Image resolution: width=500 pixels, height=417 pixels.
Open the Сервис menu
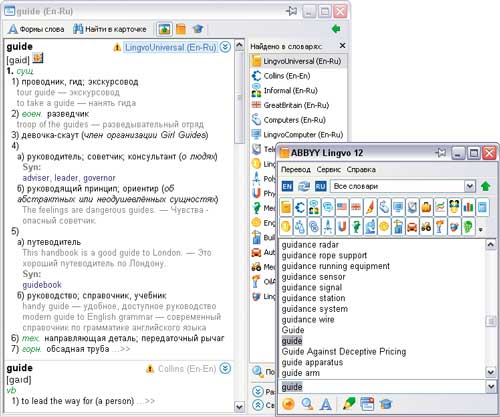click(x=329, y=170)
